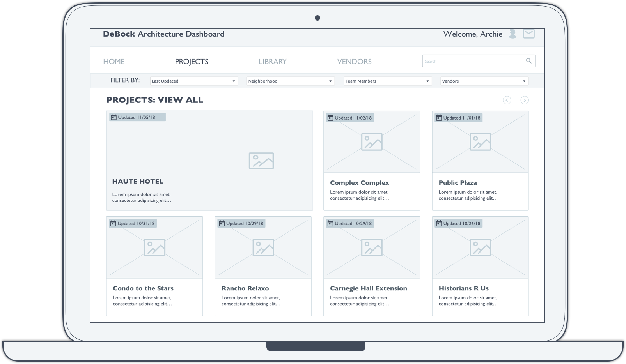Open the Neighborhood filter dropdown
Viewport: 626px width, 364px height.
pos(291,81)
